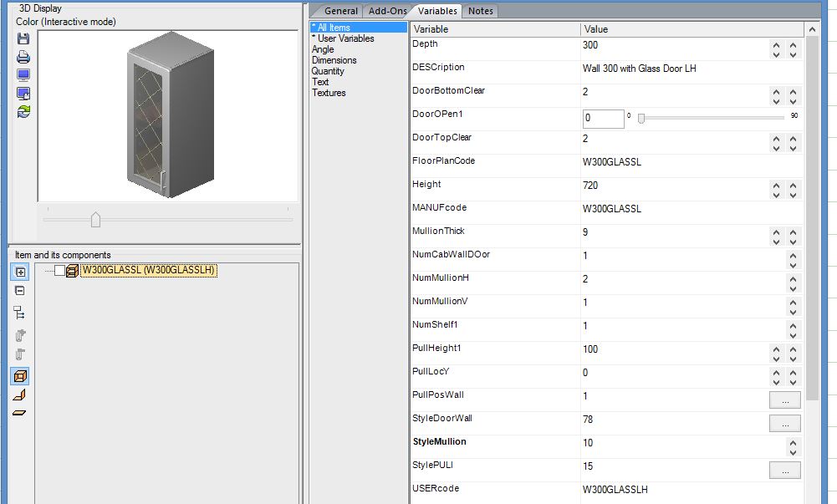Click the DoorOPen1 value input field
The image size is (837, 504).
point(603,119)
